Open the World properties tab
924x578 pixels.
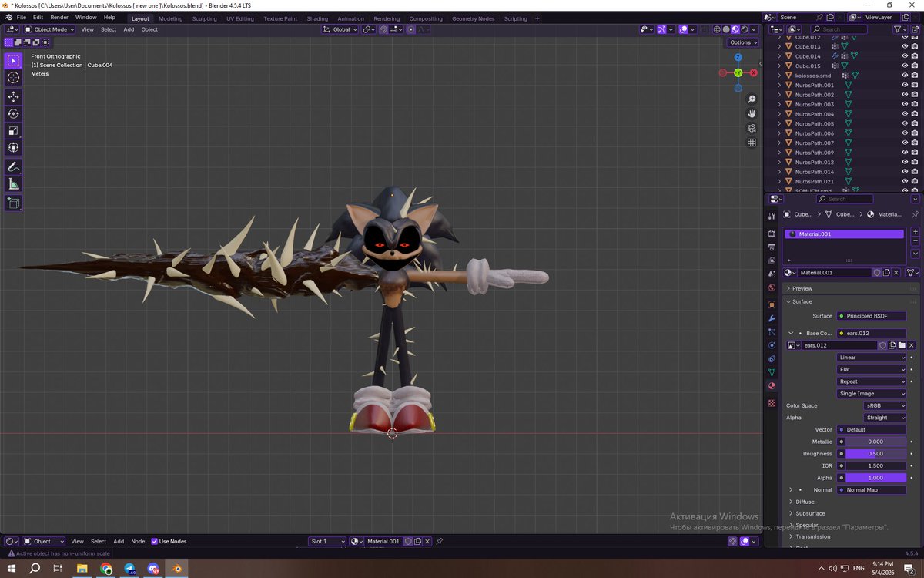click(772, 287)
